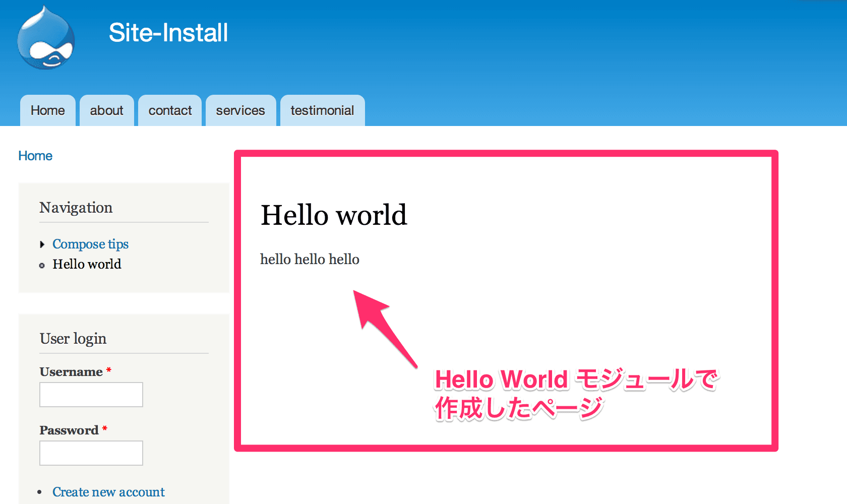Select the Home menu tab
Viewport: 847px width, 504px height.
point(47,110)
